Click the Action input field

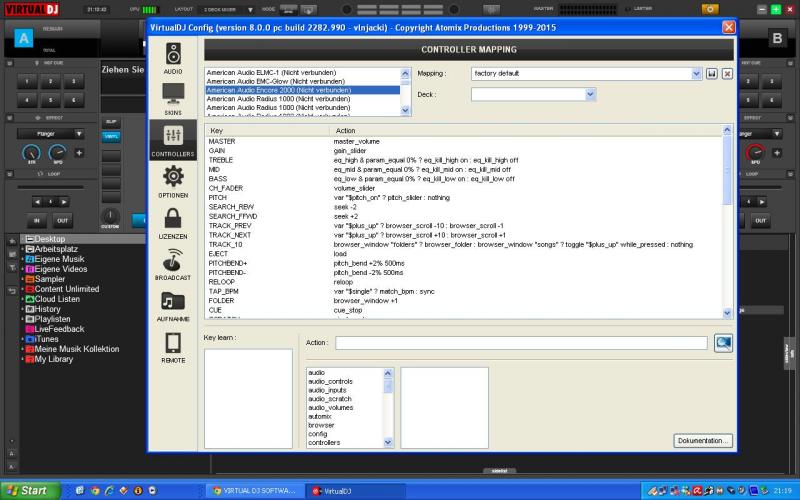(521, 343)
